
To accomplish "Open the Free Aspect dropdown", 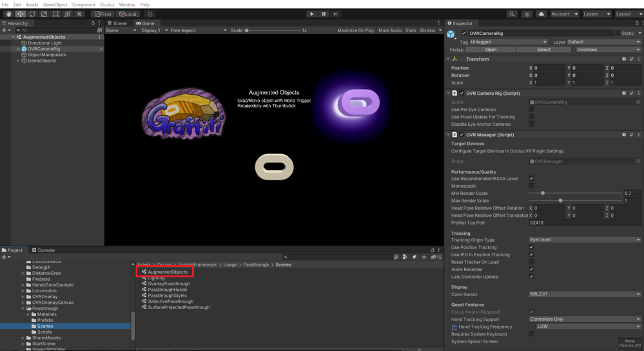I will (x=199, y=30).
